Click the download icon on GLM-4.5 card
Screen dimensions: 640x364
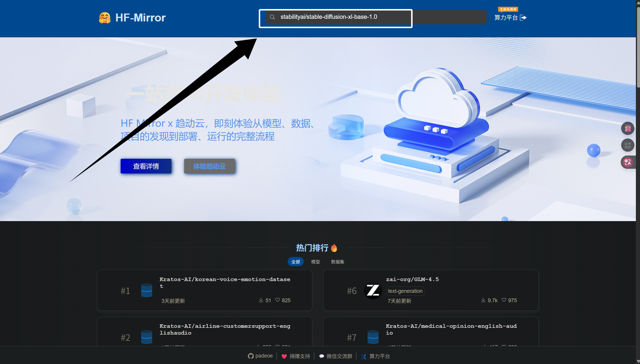483,300
